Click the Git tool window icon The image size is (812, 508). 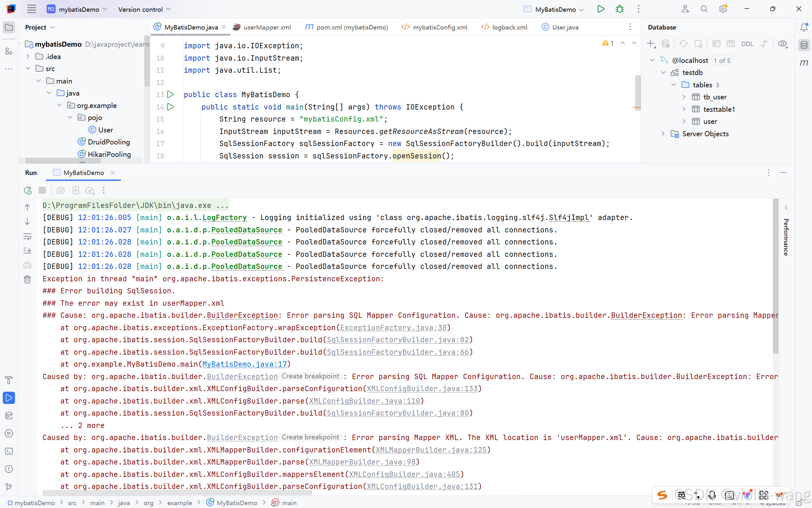coord(9,486)
